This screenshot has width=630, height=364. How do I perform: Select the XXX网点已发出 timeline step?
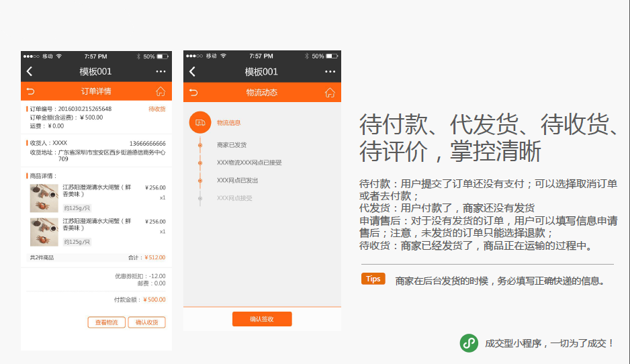[237, 181]
